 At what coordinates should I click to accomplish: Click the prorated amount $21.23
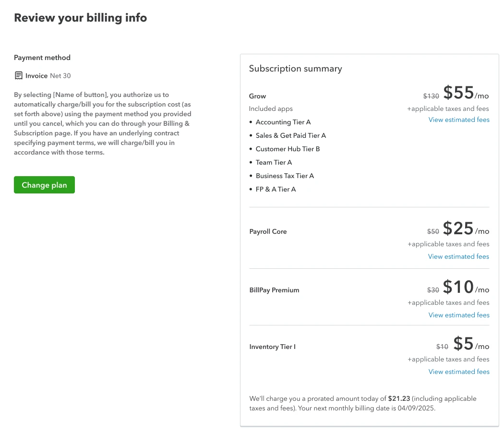point(399,398)
